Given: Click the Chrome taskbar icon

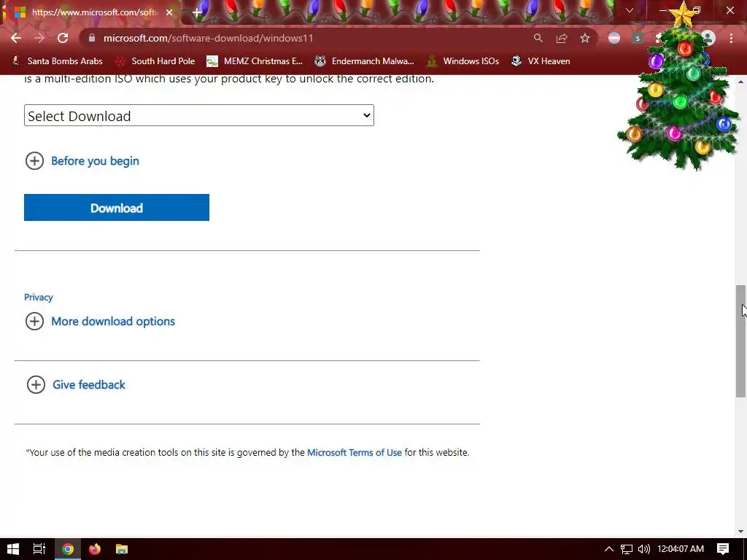Looking at the screenshot, I should [x=68, y=549].
